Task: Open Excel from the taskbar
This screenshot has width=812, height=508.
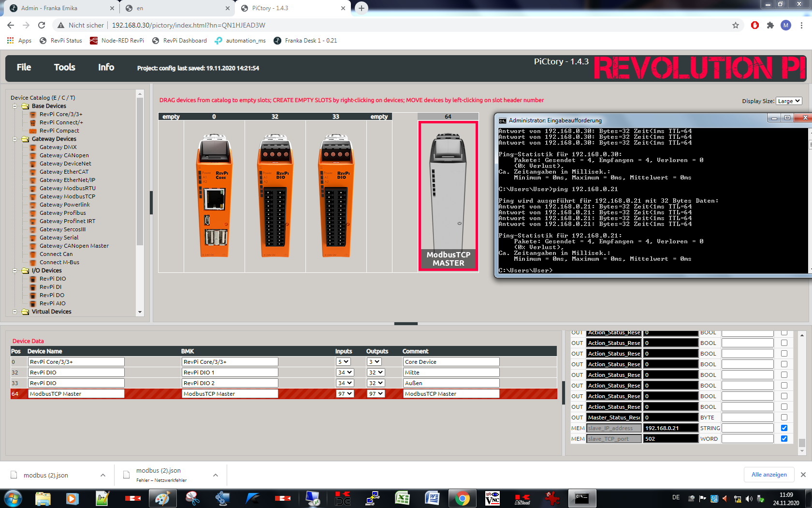Action: point(402,498)
